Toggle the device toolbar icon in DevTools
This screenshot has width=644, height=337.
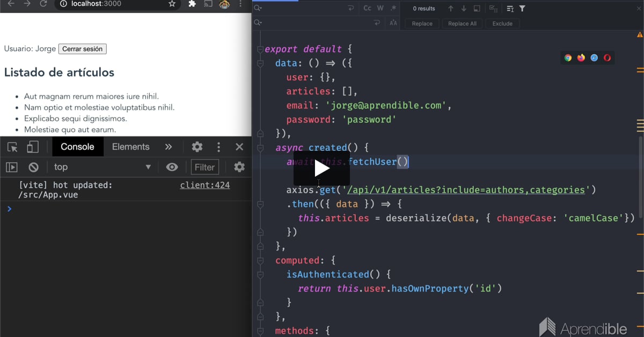33,147
